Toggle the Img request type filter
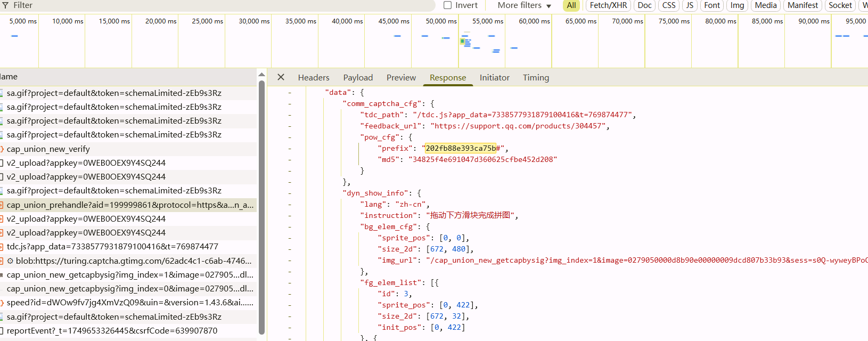This screenshot has width=868, height=341. (737, 5)
